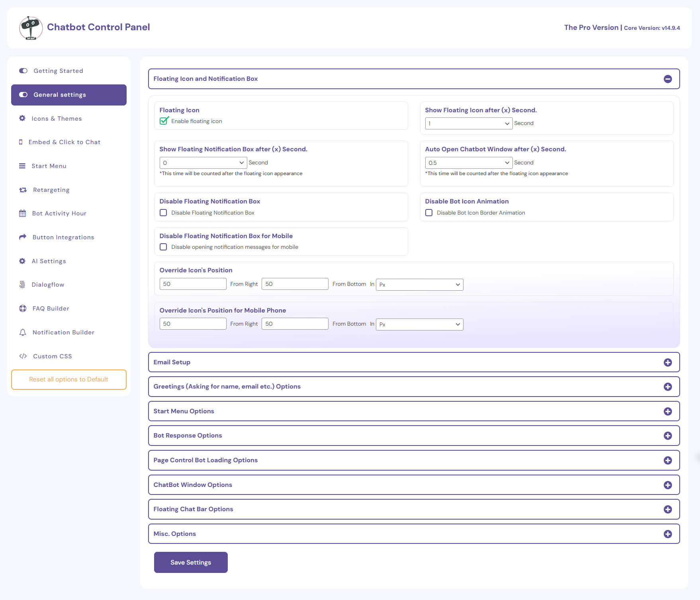Screen dimensions: 700x600
Task: Click the Dialogflow spiral icon
Action: point(22,284)
